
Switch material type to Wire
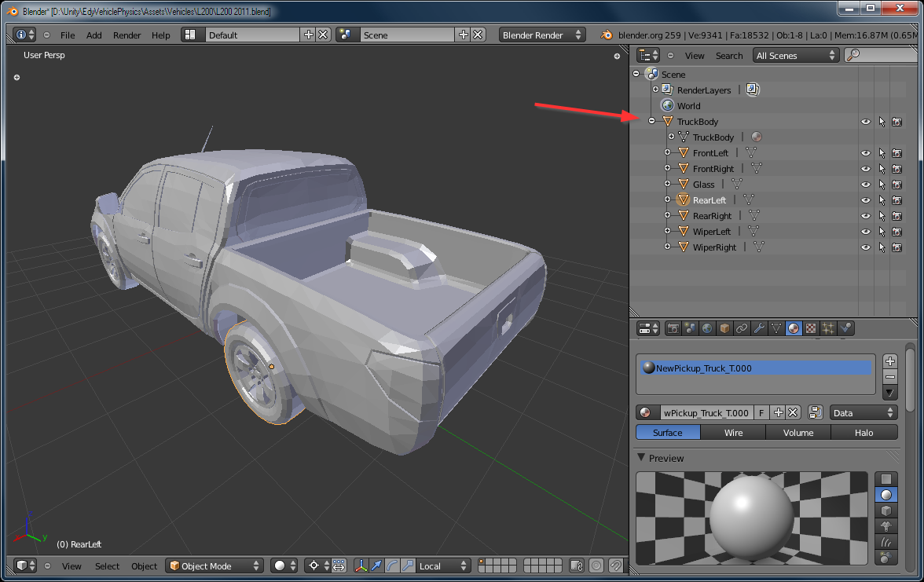click(x=733, y=433)
